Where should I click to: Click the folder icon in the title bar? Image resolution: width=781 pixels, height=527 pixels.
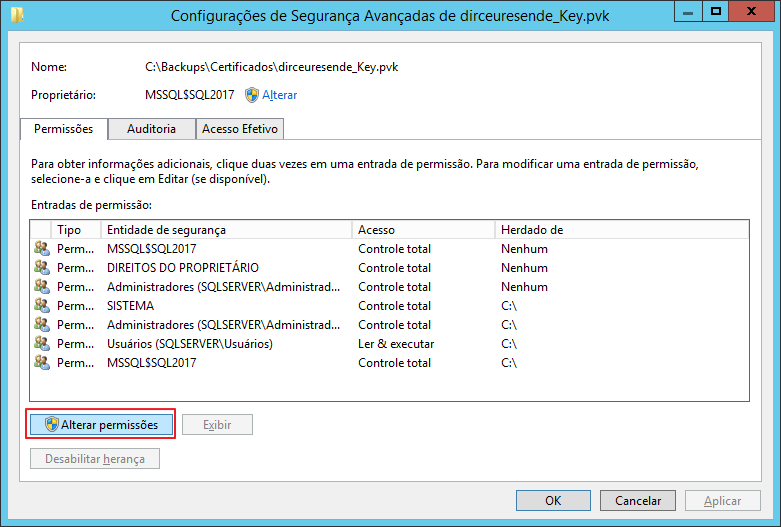16,15
